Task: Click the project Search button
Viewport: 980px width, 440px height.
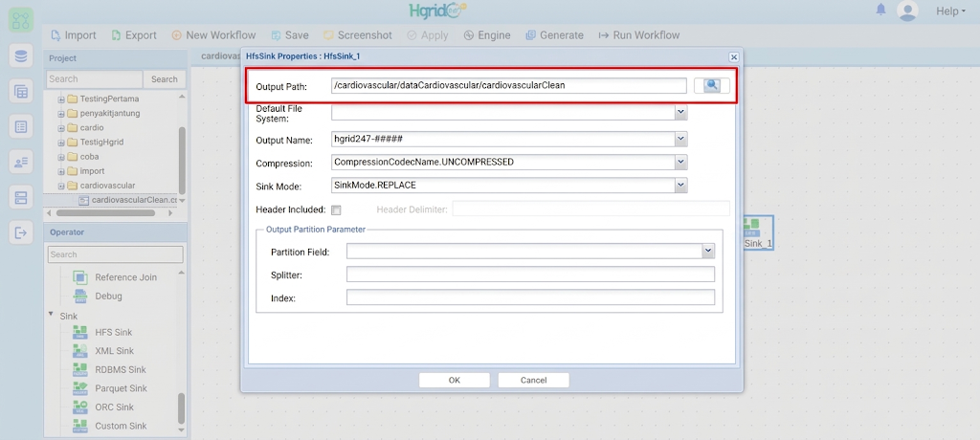Action: tap(165, 79)
